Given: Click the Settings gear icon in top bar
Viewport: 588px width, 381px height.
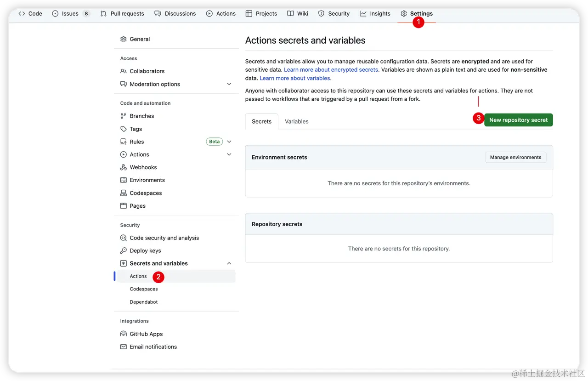Looking at the screenshot, I should [x=404, y=14].
